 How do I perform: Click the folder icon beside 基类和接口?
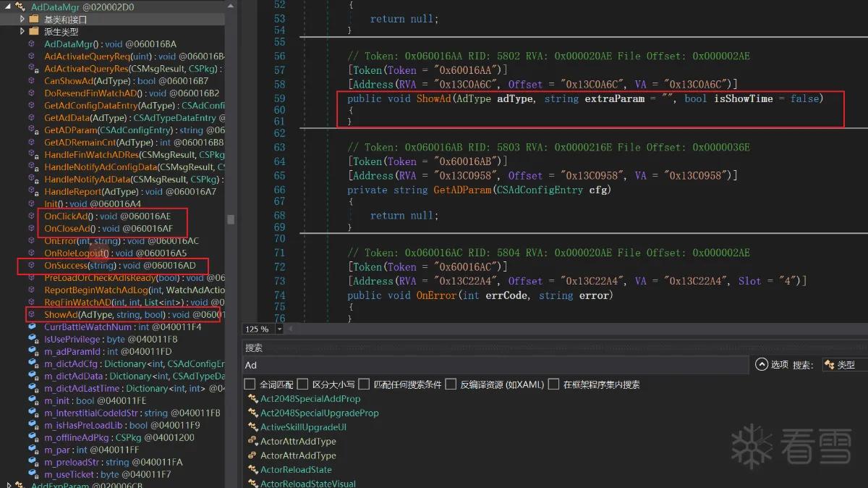point(33,19)
